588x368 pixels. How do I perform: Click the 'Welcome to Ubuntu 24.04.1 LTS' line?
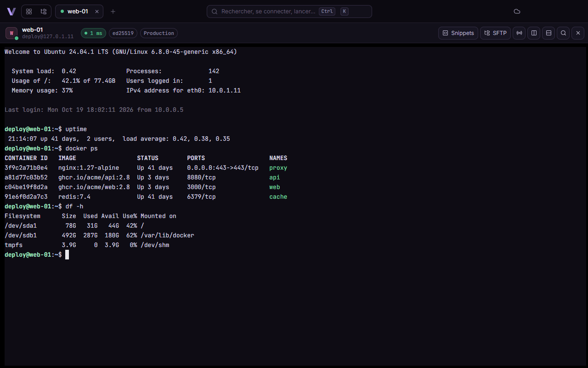[x=121, y=52]
